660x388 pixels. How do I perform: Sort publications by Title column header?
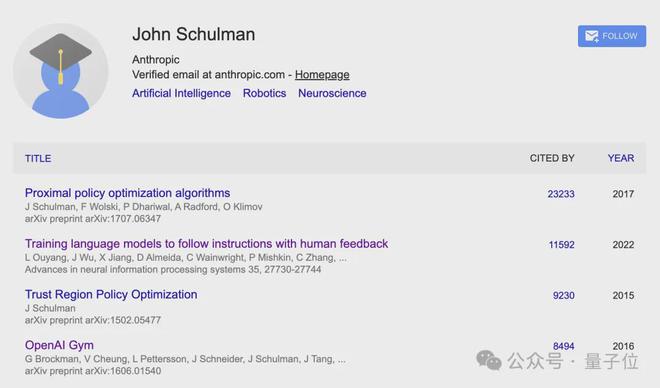(x=38, y=159)
